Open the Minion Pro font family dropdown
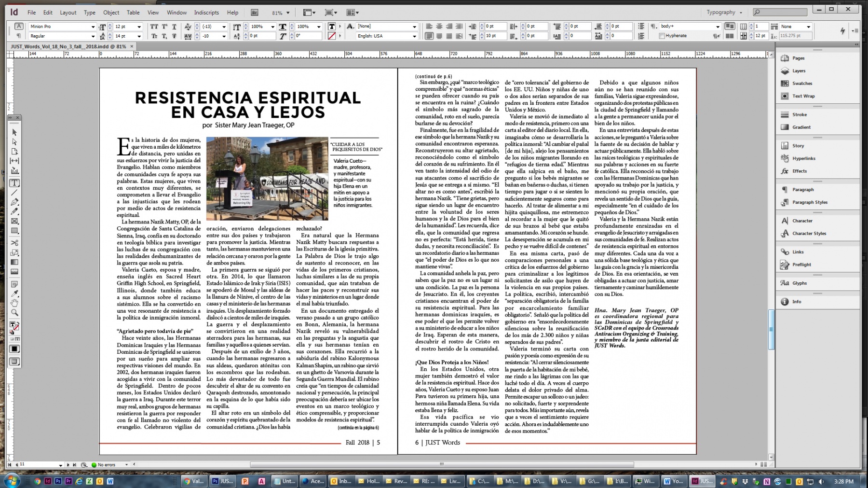This screenshot has width=868, height=488. point(93,27)
